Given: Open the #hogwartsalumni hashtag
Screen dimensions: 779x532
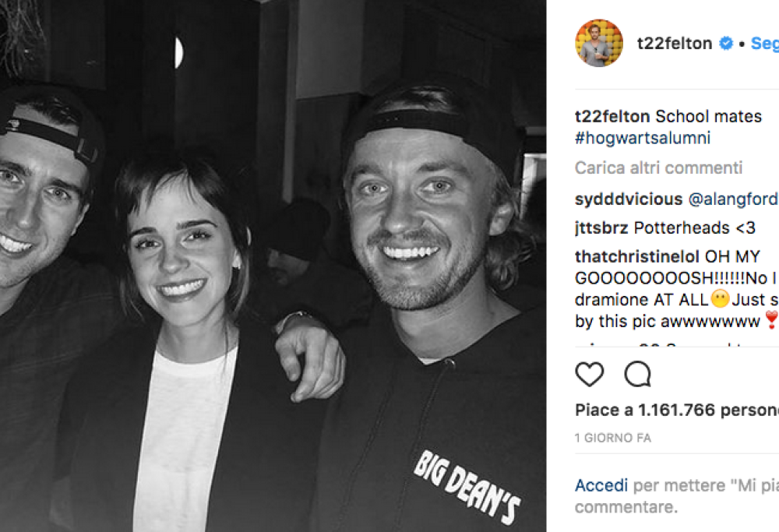Looking at the screenshot, I should 643,138.
